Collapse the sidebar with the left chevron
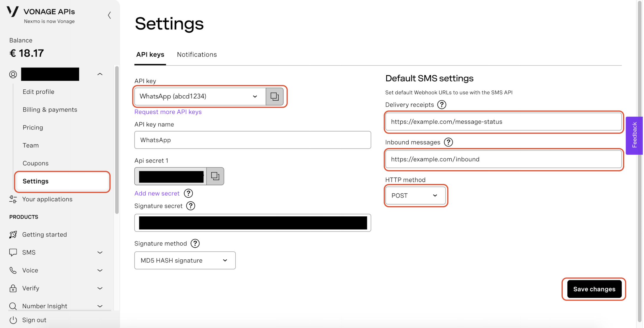Screen dimensions: 644x328 (x=109, y=15)
